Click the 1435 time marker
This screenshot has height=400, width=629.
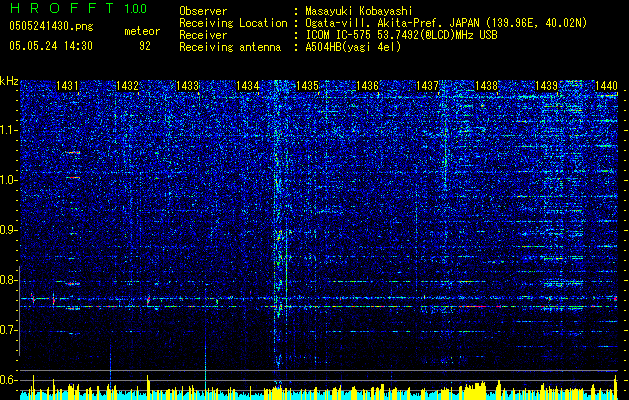[307, 86]
